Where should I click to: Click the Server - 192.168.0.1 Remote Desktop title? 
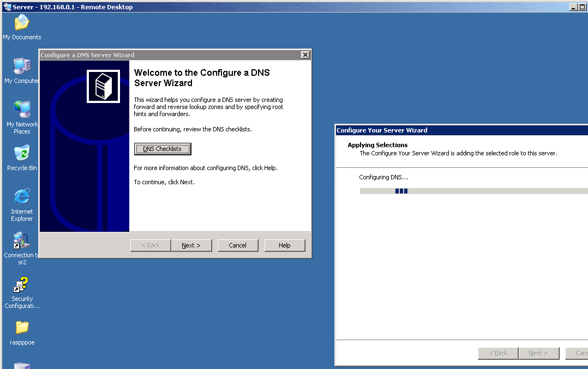click(x=73, y=7)
